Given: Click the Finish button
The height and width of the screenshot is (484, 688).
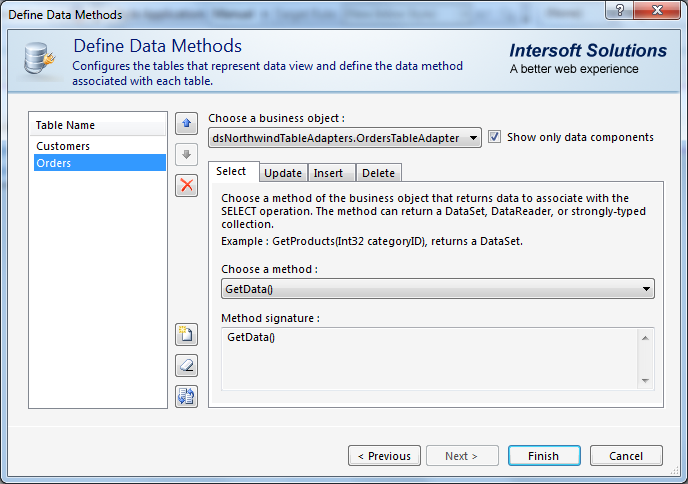Looking at the screenshot, I should (543, 456).
